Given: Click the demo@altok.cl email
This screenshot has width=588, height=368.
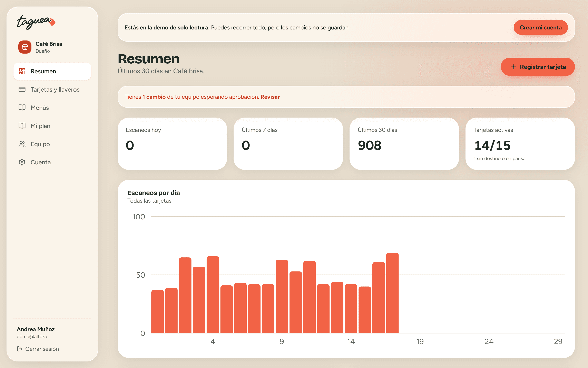Looking at the screenshot, I should (x=33, y=337).
